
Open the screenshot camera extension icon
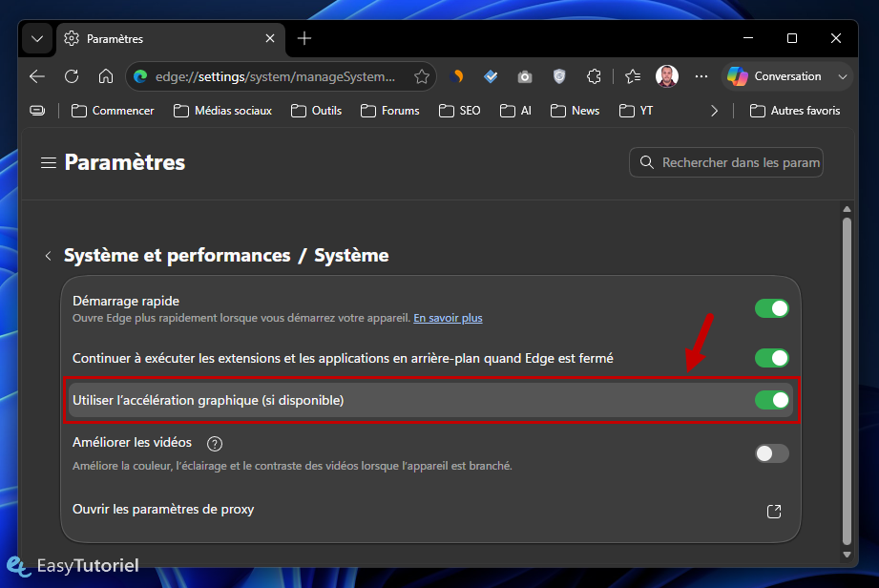tap(525, 76)
